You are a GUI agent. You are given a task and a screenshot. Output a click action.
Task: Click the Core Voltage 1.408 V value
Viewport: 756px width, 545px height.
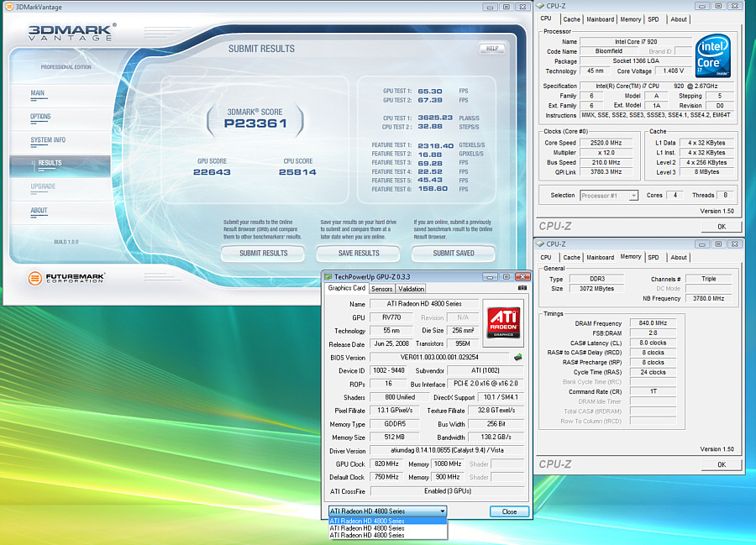click(673, 71)
